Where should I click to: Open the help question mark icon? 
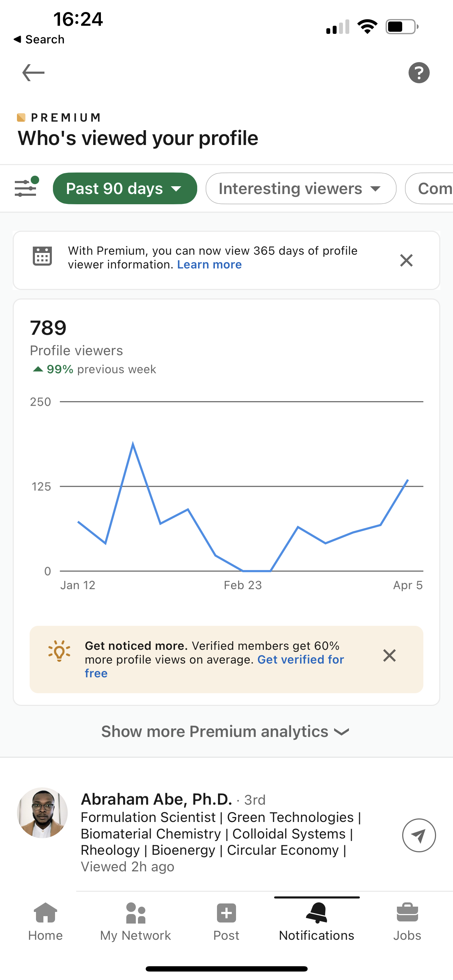coord(419,73)
